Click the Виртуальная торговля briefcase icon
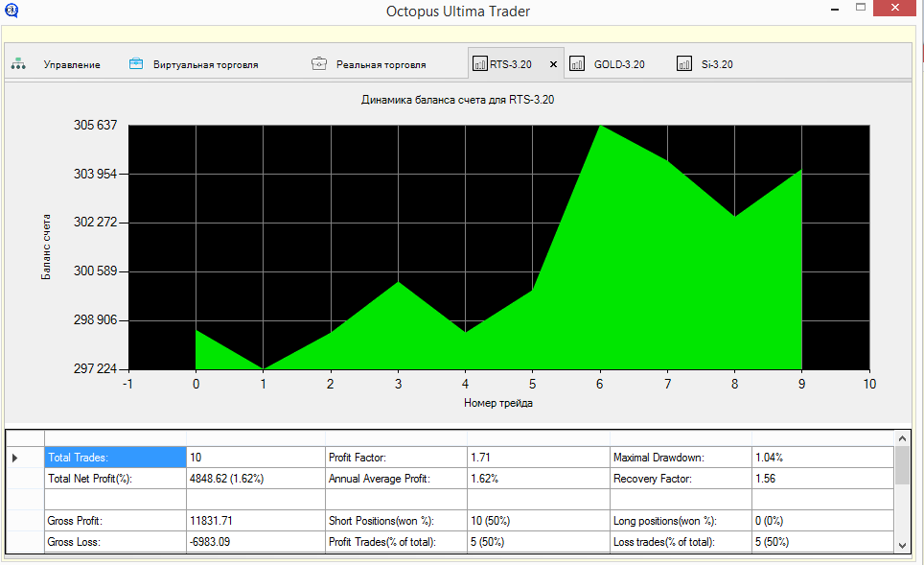Screen dimensions: 924x565 136,63
